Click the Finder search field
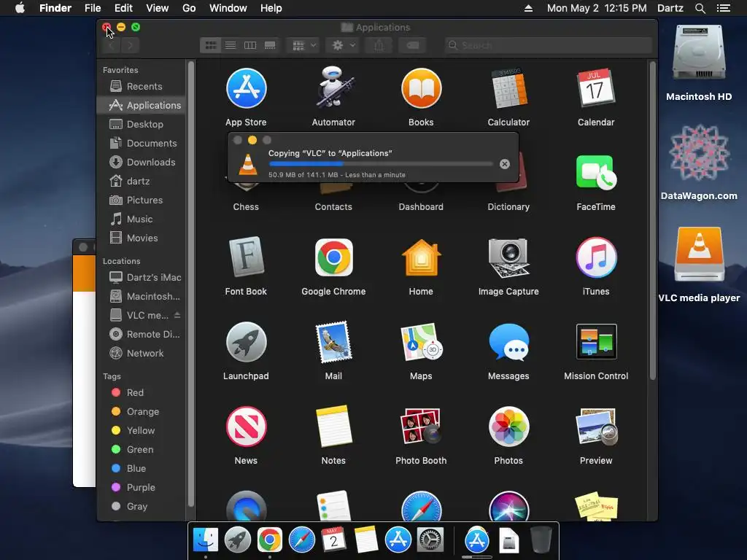 point(548,45)
